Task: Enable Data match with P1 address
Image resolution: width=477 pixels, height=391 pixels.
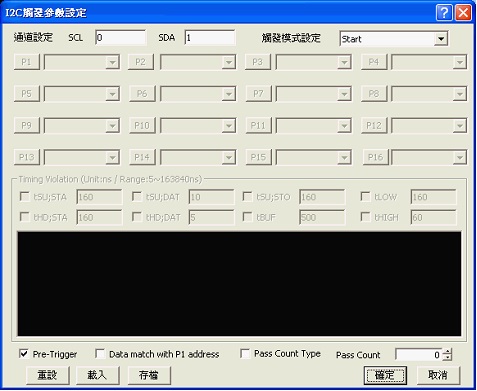Action: 100,354
